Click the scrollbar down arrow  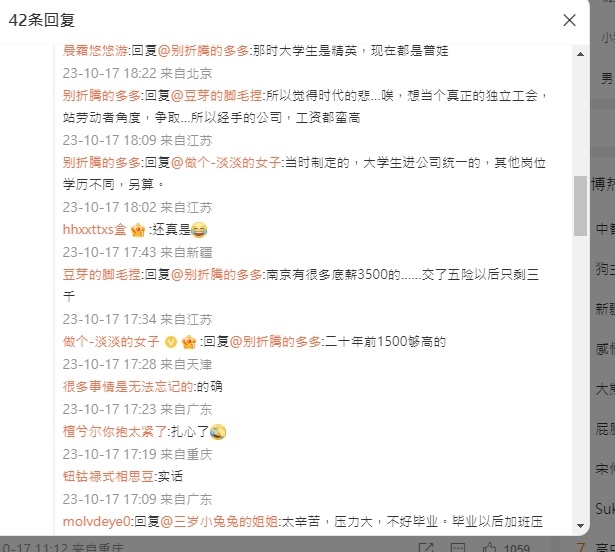point(580,525)
